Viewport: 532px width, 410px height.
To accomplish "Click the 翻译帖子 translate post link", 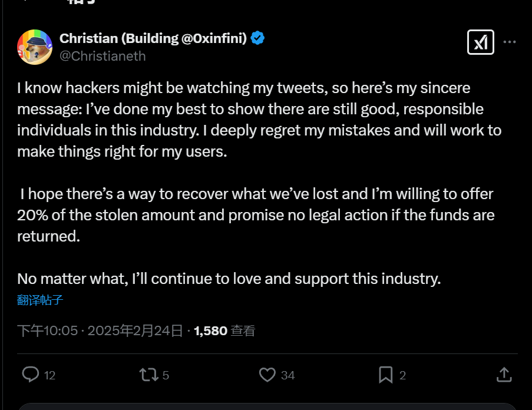I will (40, 300).
